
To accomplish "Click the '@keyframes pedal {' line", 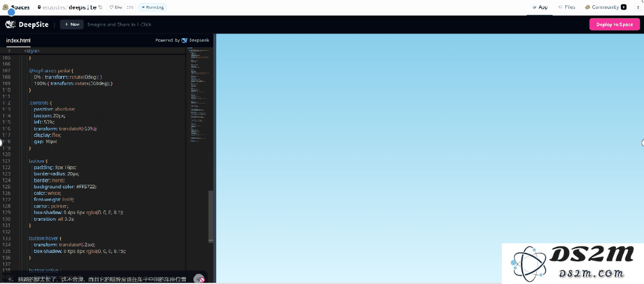I will [x=51, y=71].
